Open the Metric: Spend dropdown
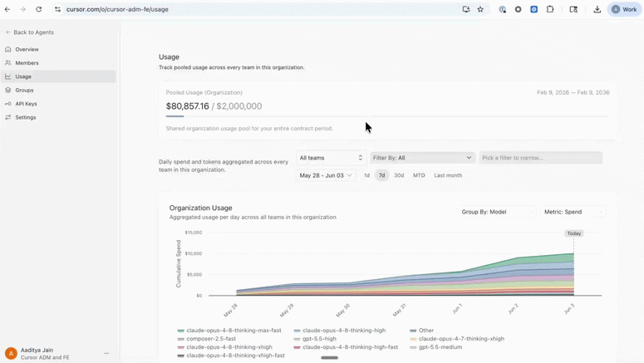The height and width of the screenshot is (363, 644). (x=573, y=212)
